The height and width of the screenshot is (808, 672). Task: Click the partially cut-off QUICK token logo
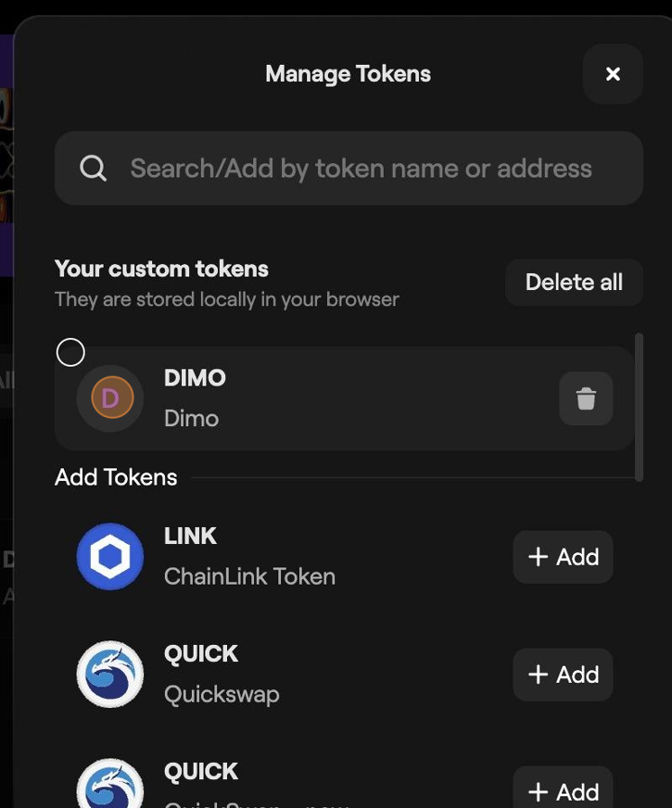[110, 784]
